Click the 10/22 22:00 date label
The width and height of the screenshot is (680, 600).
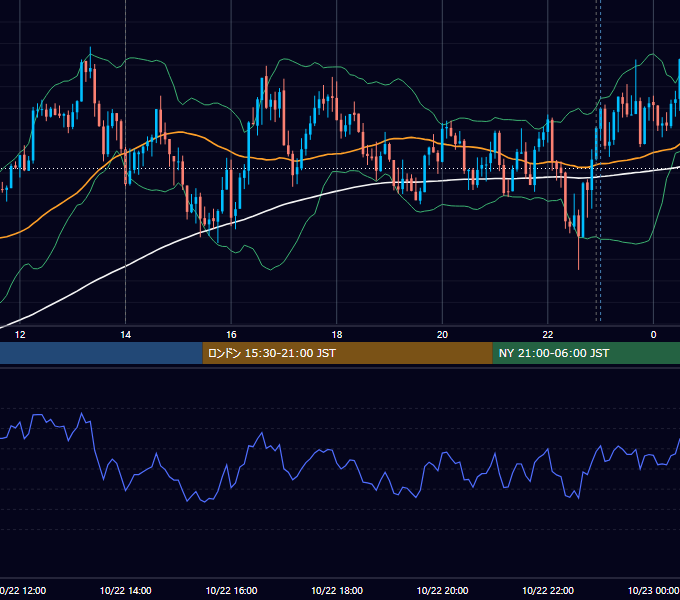pos(548,590)
